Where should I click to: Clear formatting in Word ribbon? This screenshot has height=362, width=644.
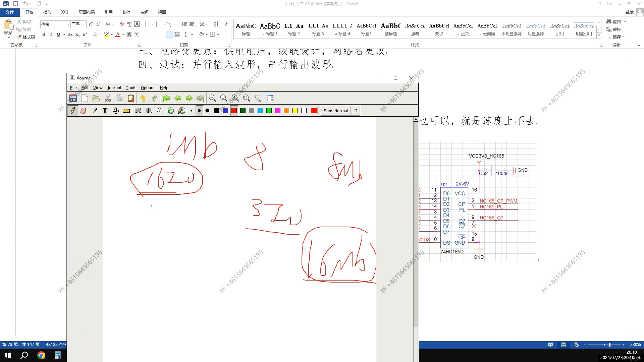pyautogui.click(x=122, y=24)
